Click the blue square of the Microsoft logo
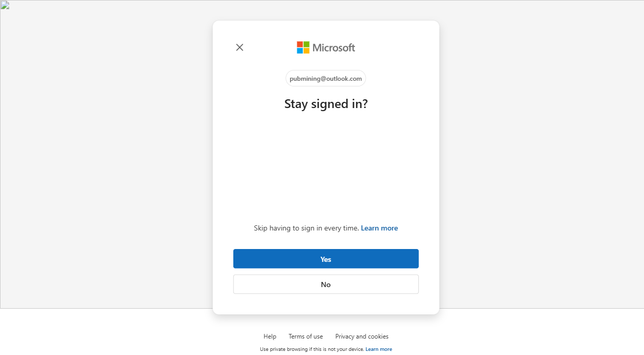644x355 pixels. click(300, 51)
